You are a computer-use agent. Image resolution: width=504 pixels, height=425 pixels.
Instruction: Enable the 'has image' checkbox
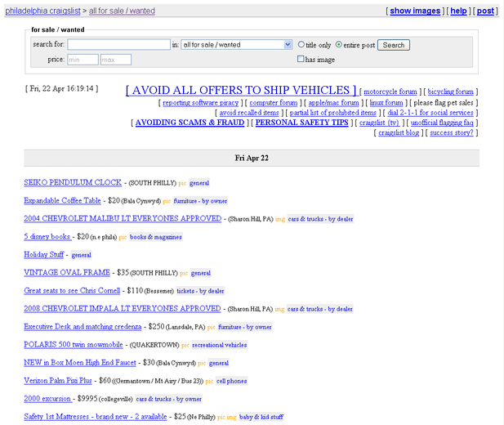coord(301,59)
